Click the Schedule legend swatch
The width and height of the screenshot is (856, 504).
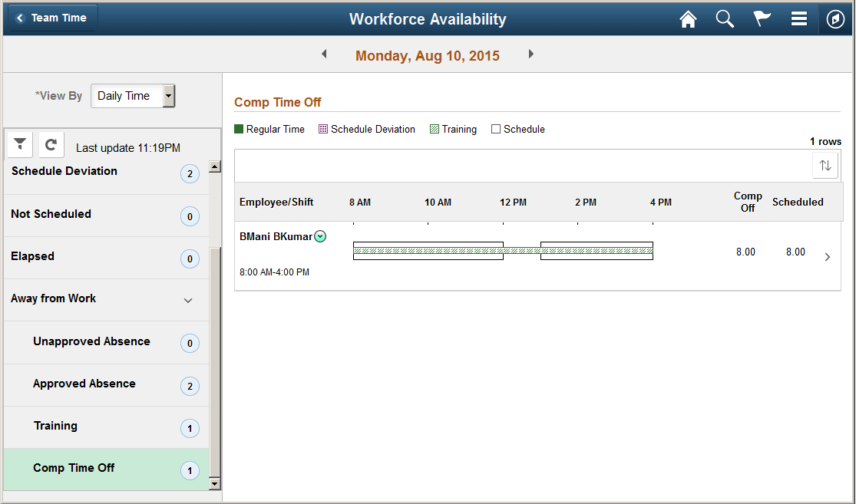click(496, 129)
